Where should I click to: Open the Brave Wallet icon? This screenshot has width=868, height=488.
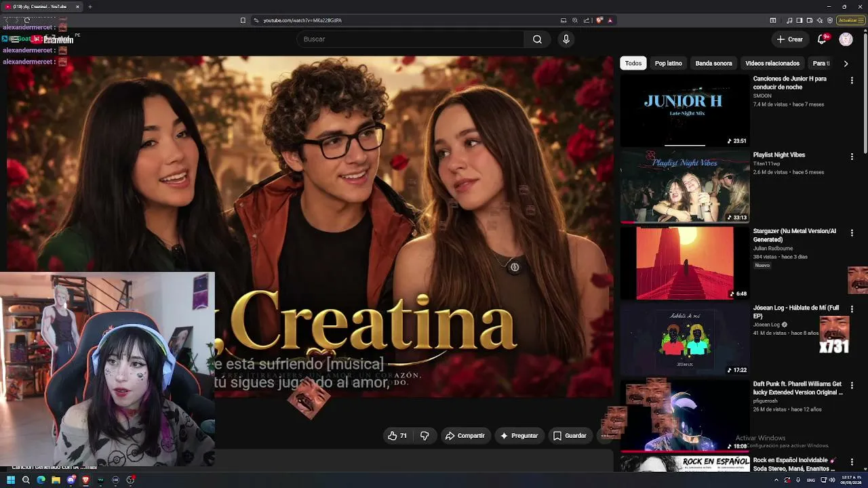pyautogui.click(x=810, y=20)
